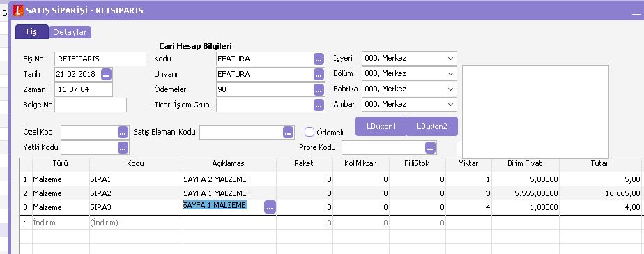
Task: Select the SIRA3 code cell
Action: click(x=136, y=207)
